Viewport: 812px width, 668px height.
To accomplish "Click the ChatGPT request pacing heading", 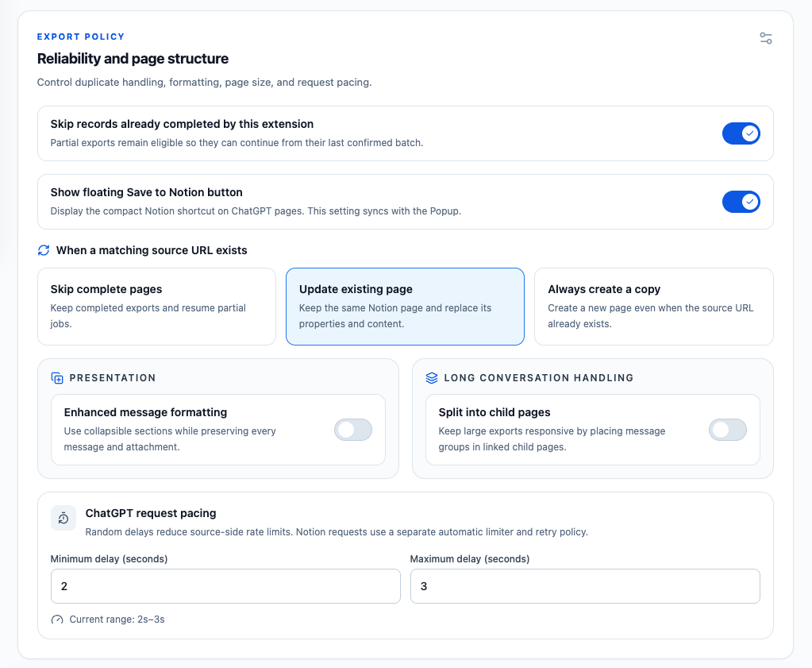I will [x=151, y=513].
